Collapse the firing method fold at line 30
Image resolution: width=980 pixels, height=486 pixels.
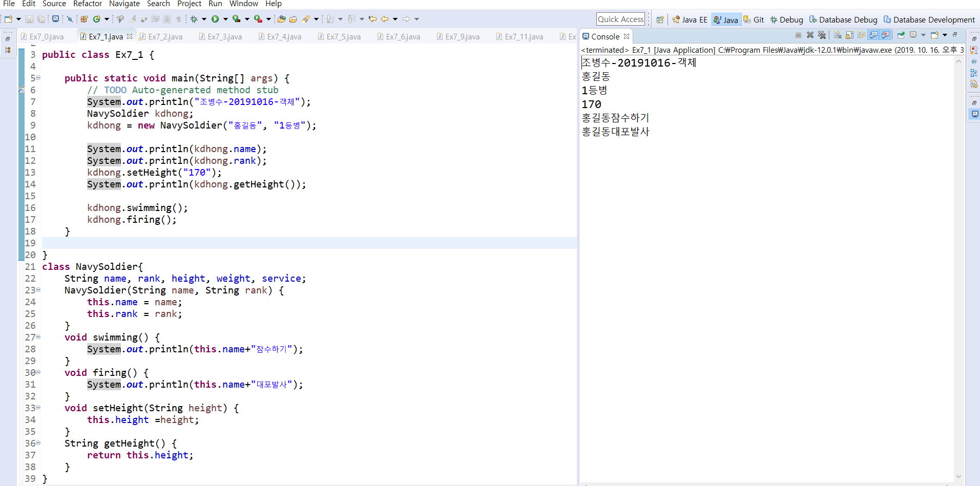click(x=38, y=372)
